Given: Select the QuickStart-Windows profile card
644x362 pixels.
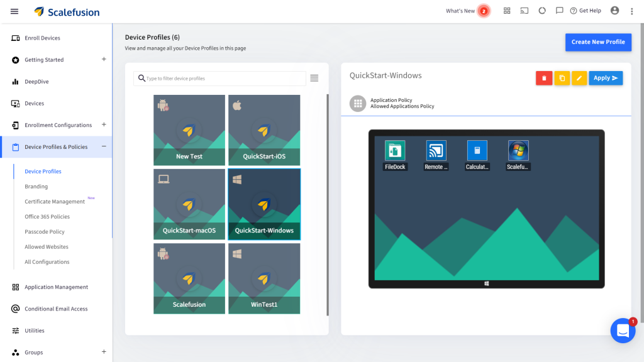Looking at the screenshot, I should (264, 204).
